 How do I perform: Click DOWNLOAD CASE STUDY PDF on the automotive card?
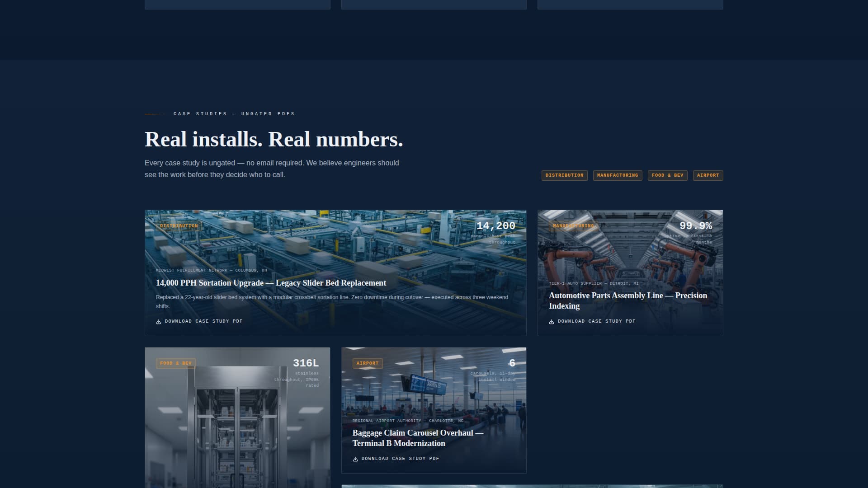click(x=596, y=321)
